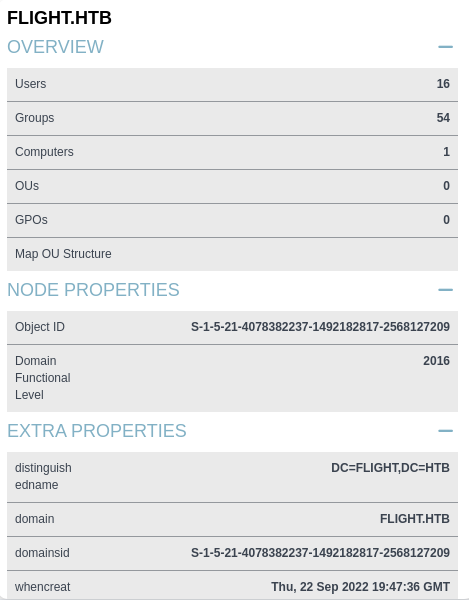Click the OVERVIEW section heading
This screenshot has height=600, width=469.
coord(55,47)
